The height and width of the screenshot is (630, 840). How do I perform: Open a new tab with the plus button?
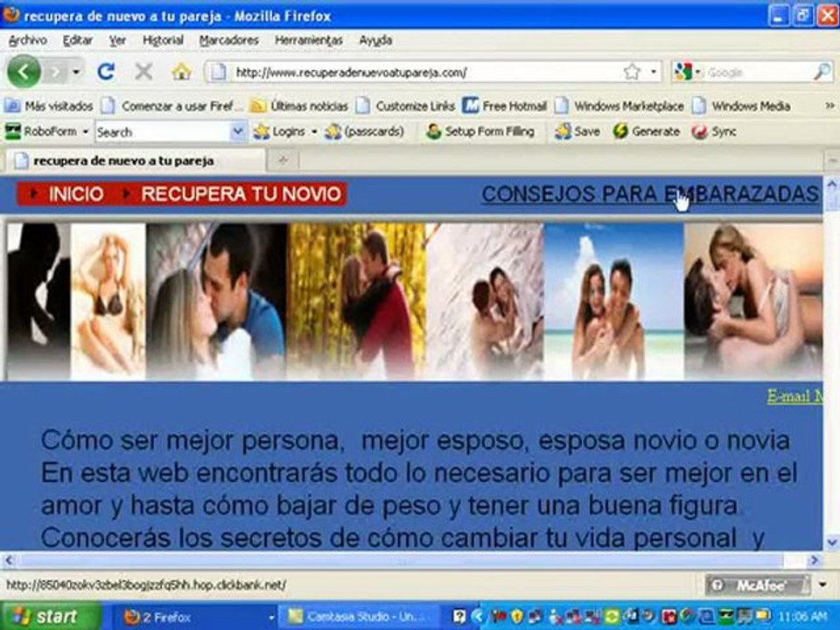click(x=283, y=160)
